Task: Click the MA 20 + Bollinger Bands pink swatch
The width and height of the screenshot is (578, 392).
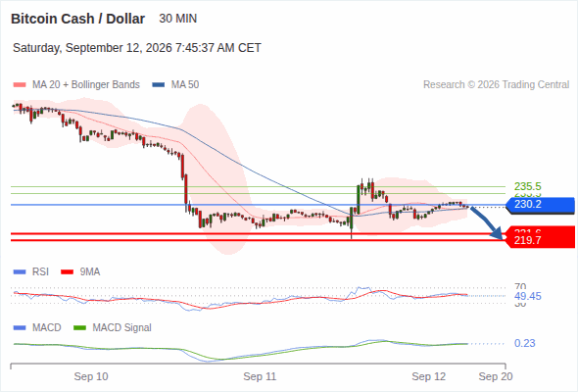Action: (x=20, y=85)
